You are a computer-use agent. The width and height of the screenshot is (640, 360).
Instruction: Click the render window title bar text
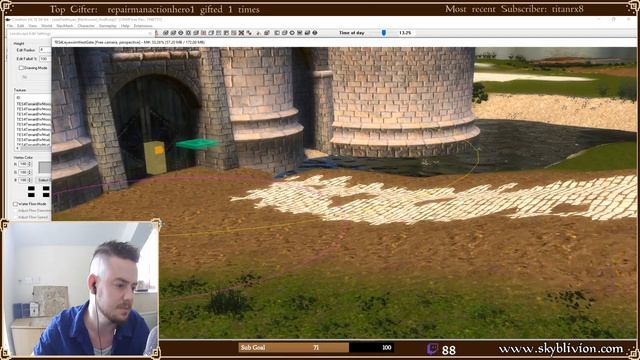[x=130, y=42]
